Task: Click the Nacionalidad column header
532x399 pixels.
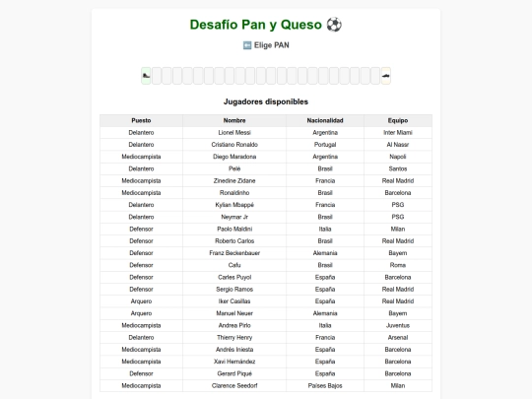Action: click(x=325, y=120)
